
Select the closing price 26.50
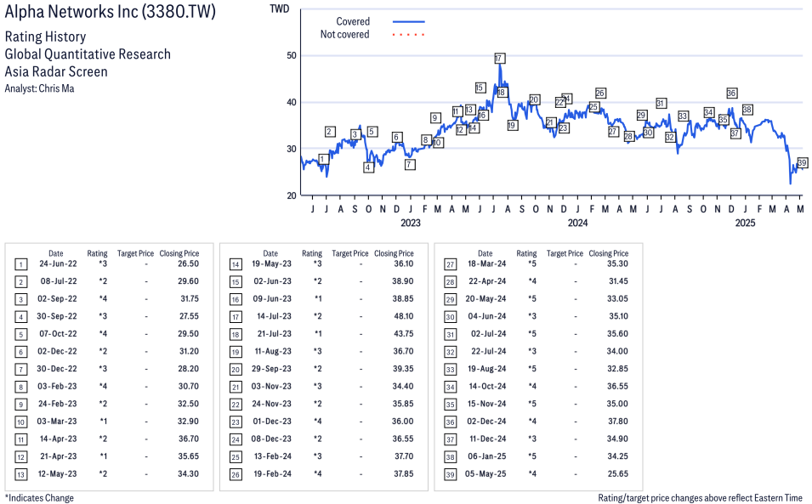pyautogui.click(x=189, y=264)
